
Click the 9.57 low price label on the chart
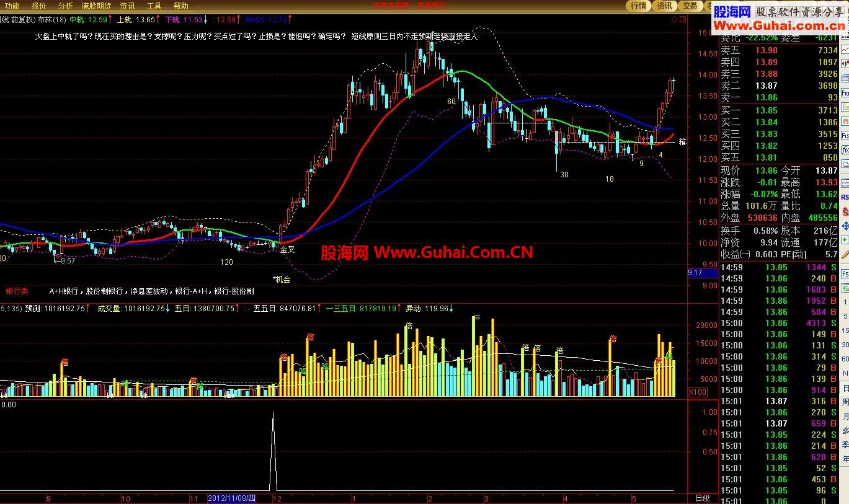point(66,261)
